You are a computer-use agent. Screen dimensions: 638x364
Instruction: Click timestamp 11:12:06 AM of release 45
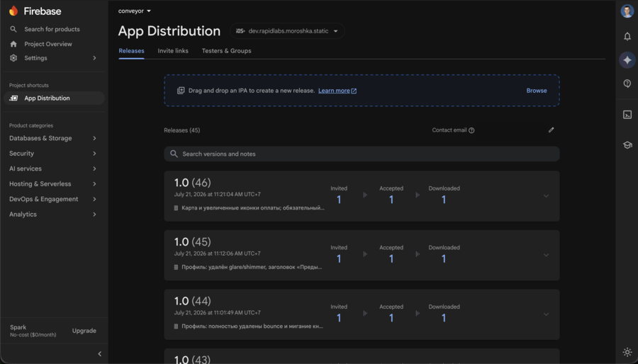[218, 254]
